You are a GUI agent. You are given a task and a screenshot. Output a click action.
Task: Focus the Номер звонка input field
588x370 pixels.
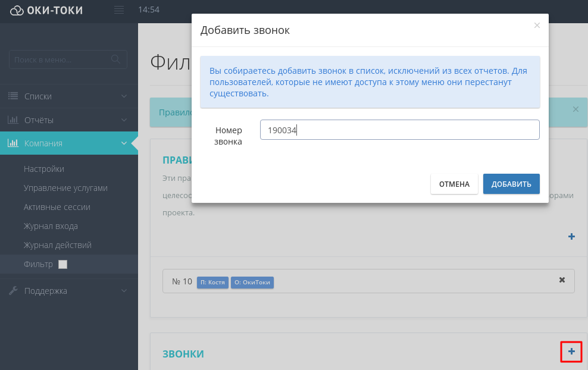[x=399, y=130]
